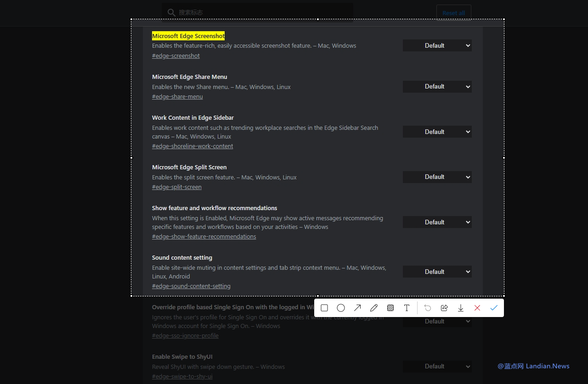588x384 pixels.
Task: Download the screenshot to disk
Action: tap(461, 308)
